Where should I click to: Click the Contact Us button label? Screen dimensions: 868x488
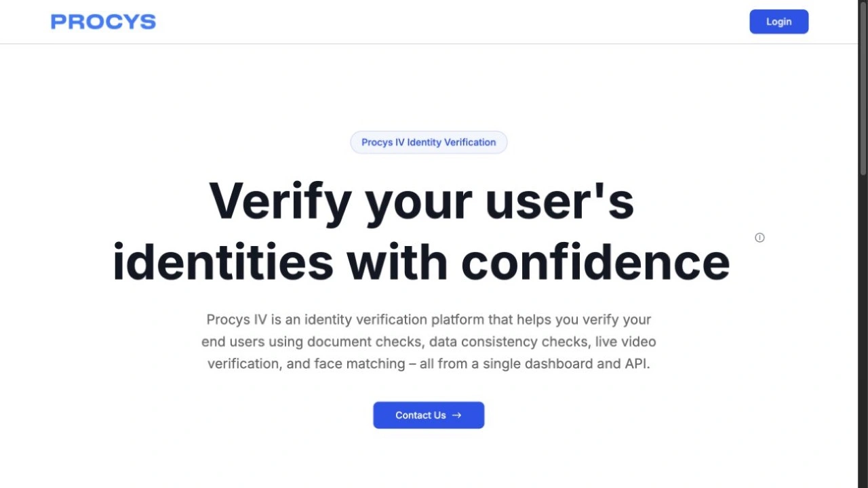420,415
